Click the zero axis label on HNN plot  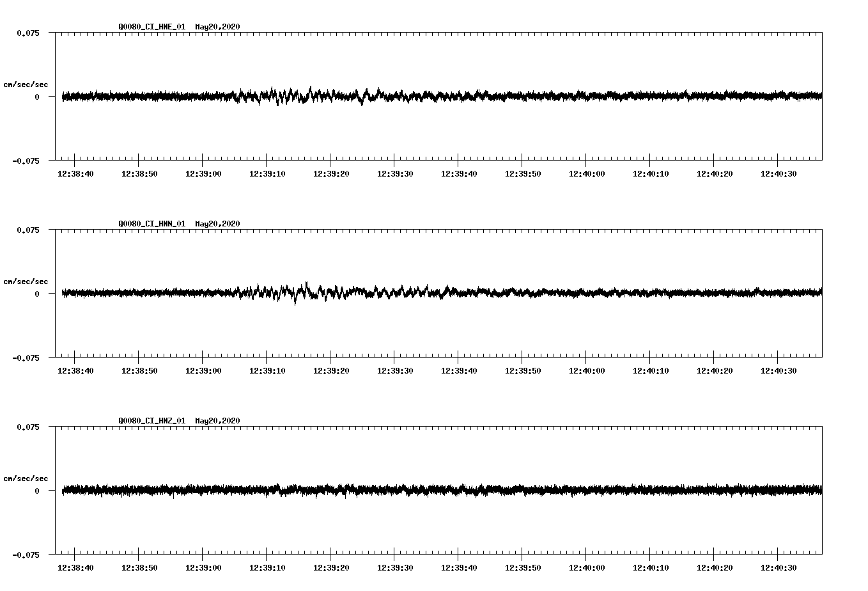tap(37, 294)
